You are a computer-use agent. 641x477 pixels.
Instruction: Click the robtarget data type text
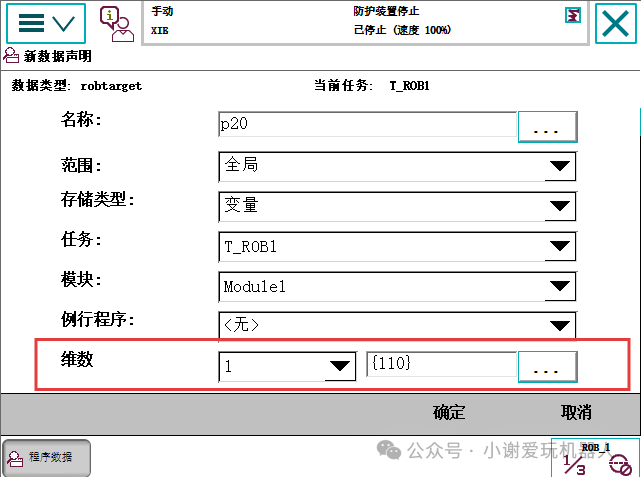coord(111,86)
